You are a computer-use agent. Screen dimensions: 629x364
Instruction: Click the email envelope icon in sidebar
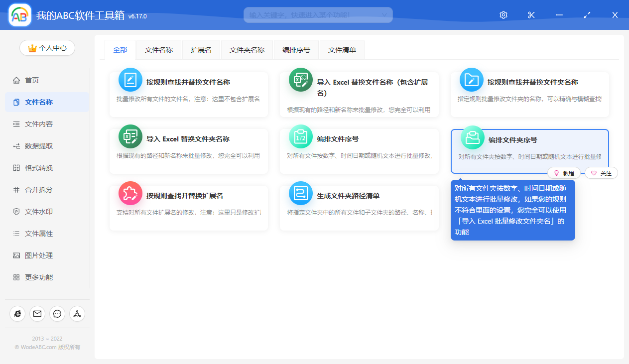pyautogui.click(x=37, y=313)
